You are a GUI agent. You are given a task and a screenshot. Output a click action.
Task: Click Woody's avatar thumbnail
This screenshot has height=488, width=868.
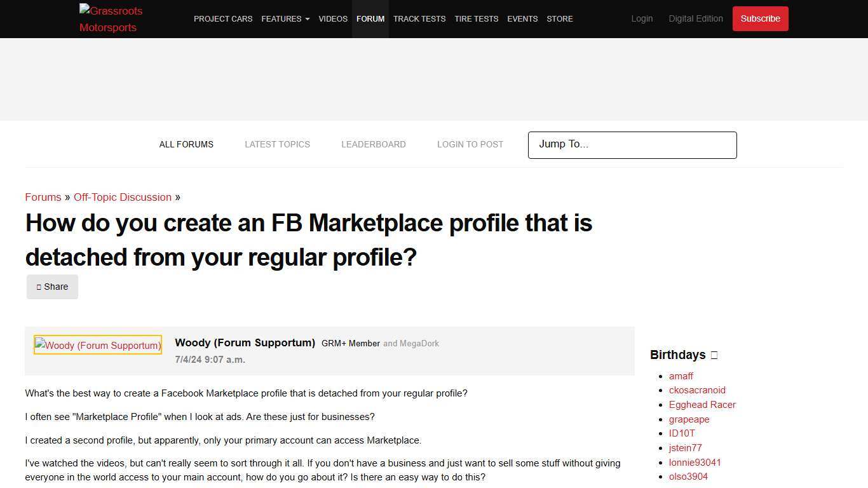pyautogui.click(x=97, y=344)
